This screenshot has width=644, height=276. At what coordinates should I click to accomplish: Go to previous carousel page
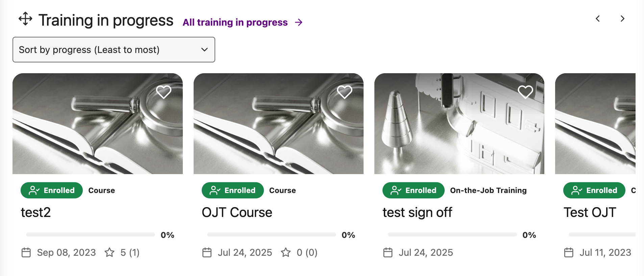pyautogui.click(x=598, y=19)
